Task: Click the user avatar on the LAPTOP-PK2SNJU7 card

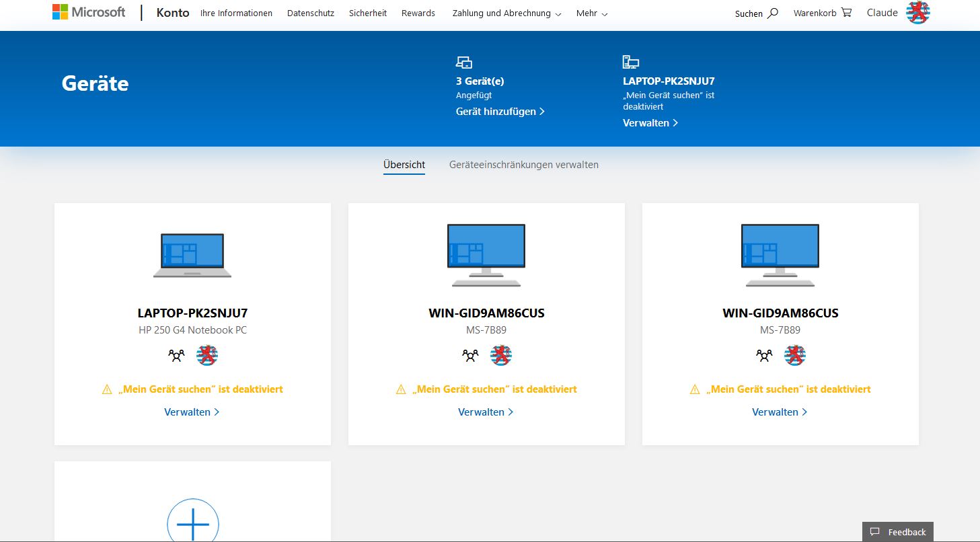Action: coord(207,355)
